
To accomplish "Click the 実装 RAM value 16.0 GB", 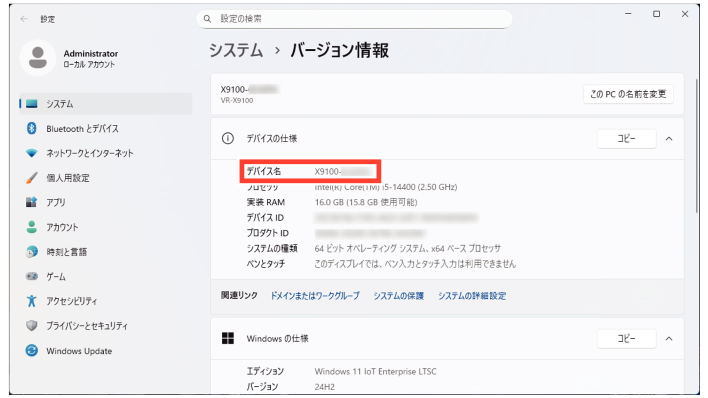I will (366, 202).
